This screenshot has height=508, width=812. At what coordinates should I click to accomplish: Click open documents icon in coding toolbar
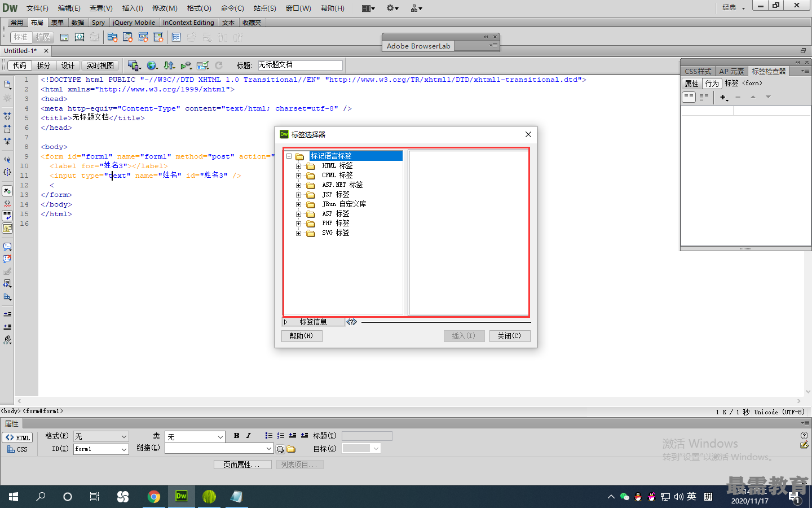[x=7, y=85]
